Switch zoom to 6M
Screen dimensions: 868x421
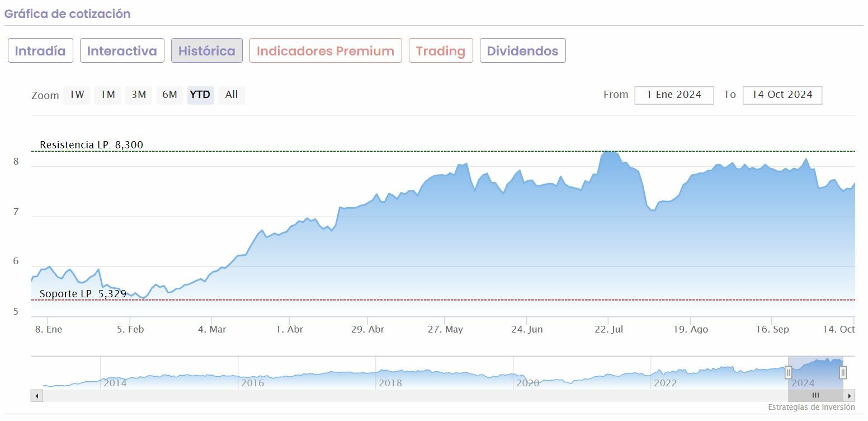click(x=169, y=95)
